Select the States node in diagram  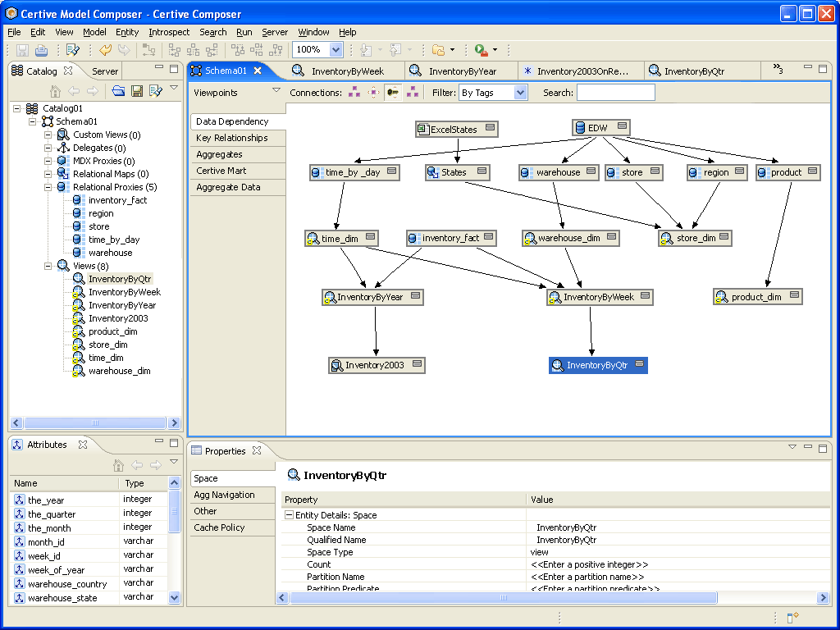coord(457,172)
